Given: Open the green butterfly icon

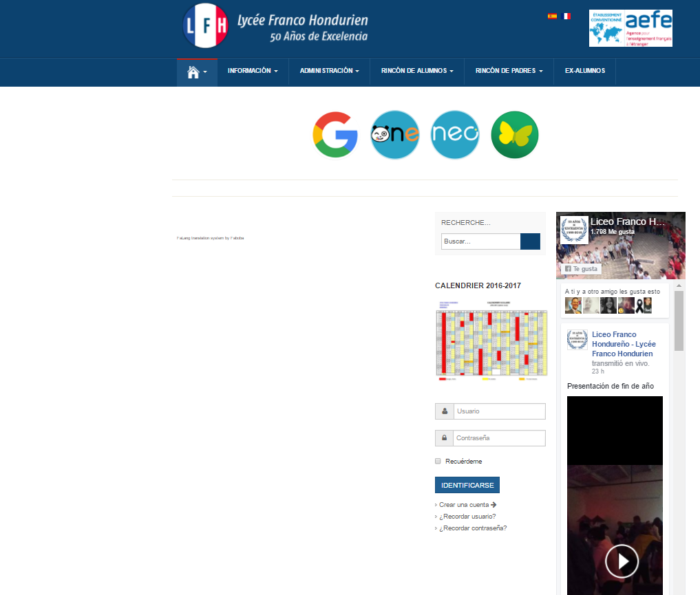Looking at the screenshot, I should (515, 135).
